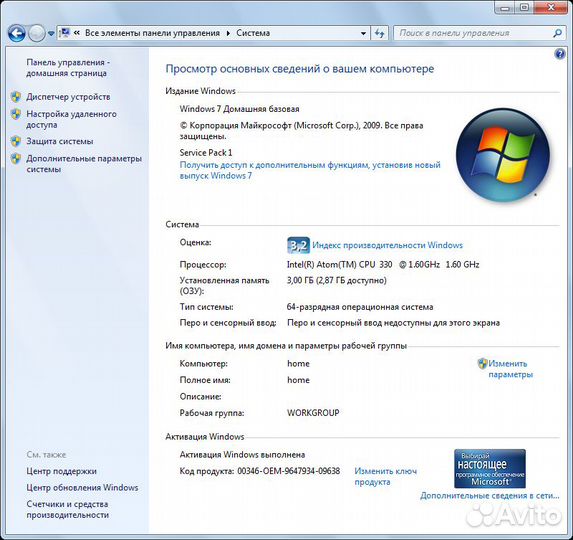Screen dimensions: 573x540
Task: Select the 'Система' breadcrumb segment
Action: [253, 33]
